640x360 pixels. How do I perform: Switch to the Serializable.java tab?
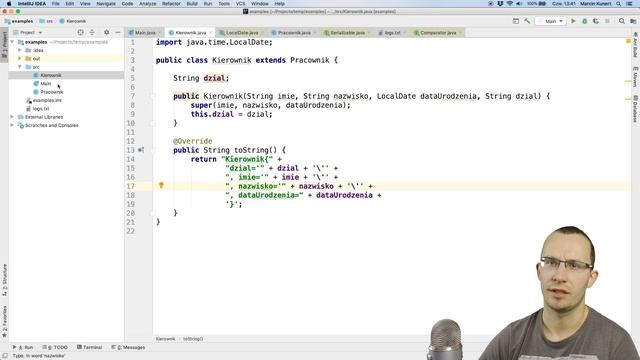pyautogui.click(x=347, y=33)
